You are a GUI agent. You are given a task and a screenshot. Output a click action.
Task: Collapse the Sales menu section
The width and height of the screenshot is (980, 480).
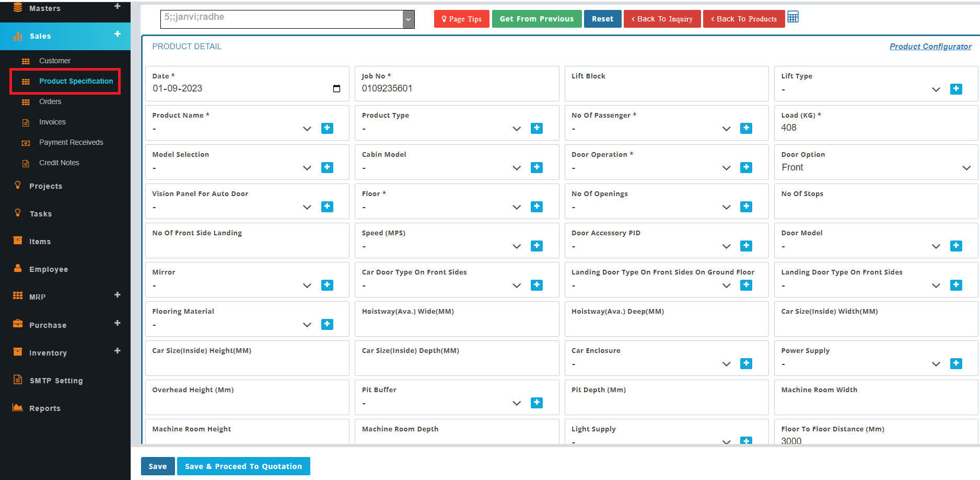117,34
